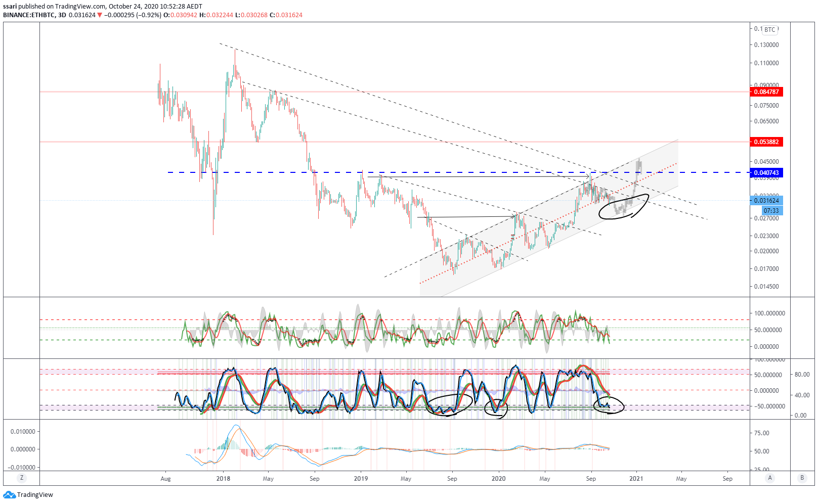Open the BTC currency label on price axis
Viewport: 818px width, 504px height.
pos(769,30)
